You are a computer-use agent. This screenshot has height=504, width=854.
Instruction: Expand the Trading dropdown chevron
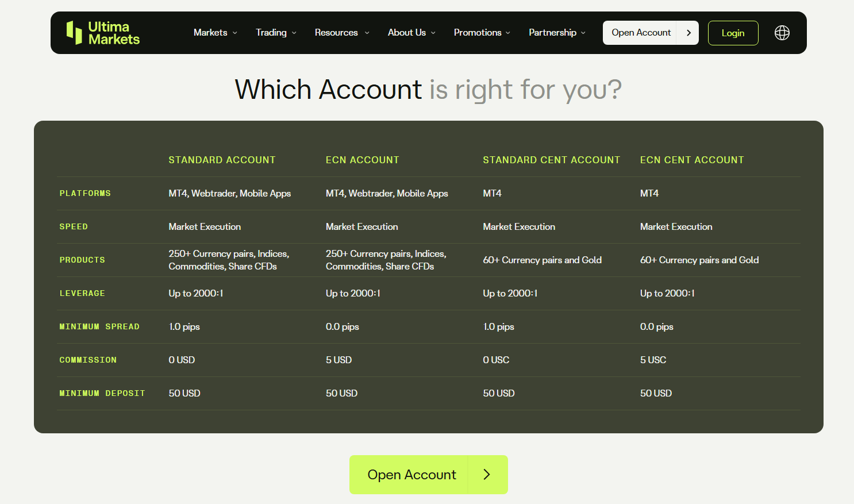[294, 33]
